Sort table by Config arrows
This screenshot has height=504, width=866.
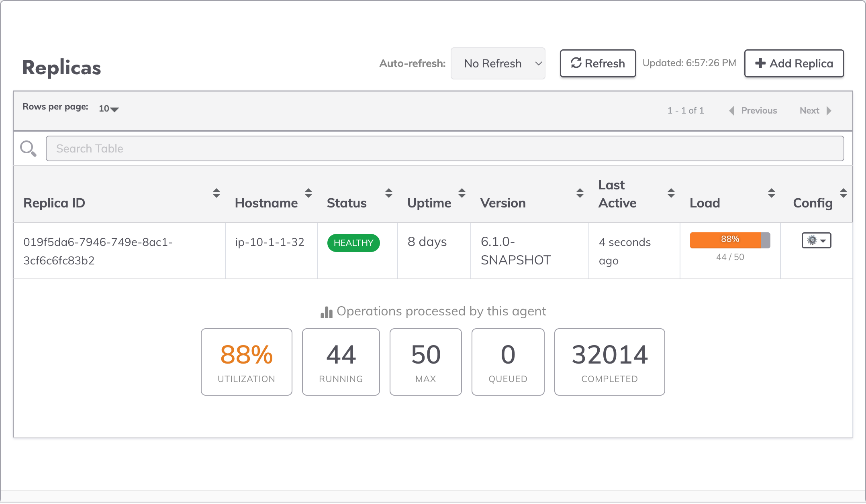point(844,193)
